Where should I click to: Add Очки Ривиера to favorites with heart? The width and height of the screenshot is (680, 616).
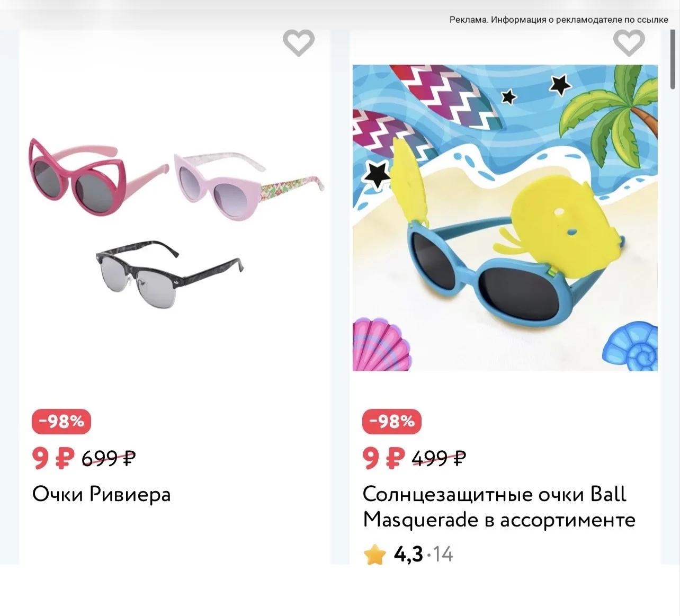(299, 42)
